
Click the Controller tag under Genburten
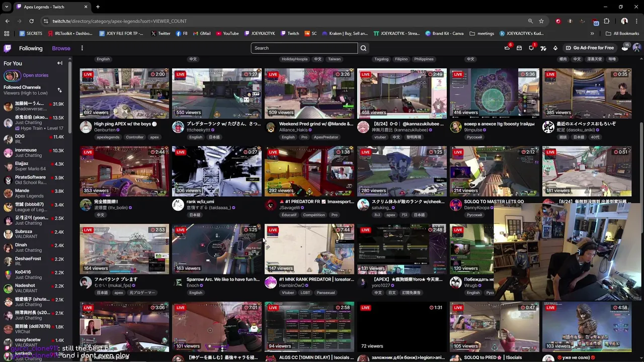tap(135, 137)
